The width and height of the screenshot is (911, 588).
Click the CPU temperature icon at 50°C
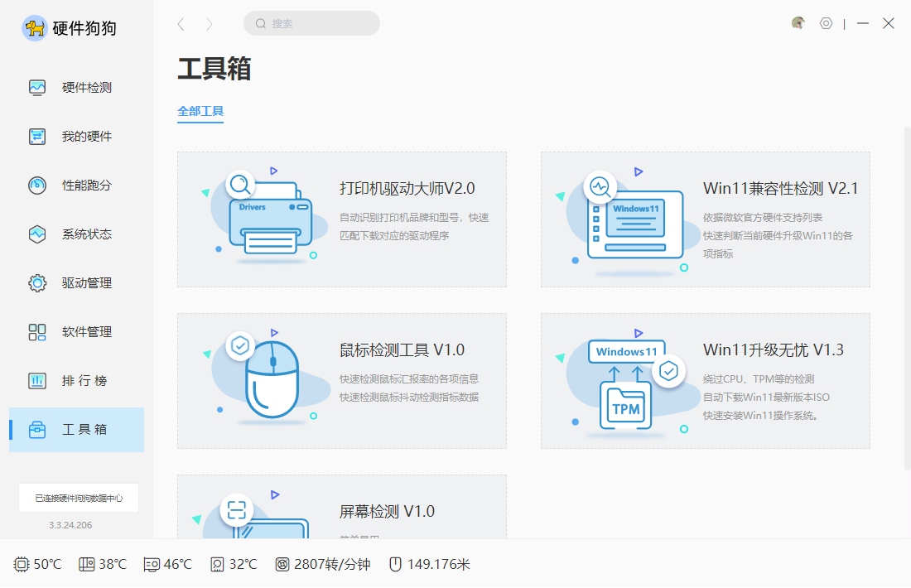pos(21,564)
